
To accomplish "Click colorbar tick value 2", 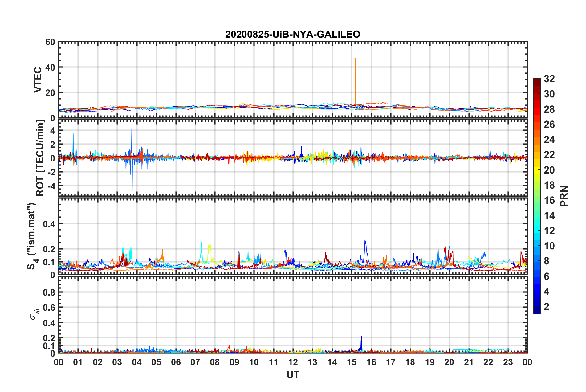I will (x=547, y=306).
